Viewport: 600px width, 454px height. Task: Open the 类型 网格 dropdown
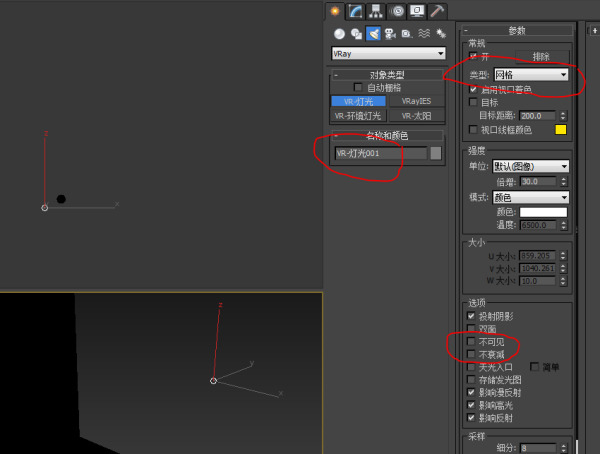coord(531,75)
